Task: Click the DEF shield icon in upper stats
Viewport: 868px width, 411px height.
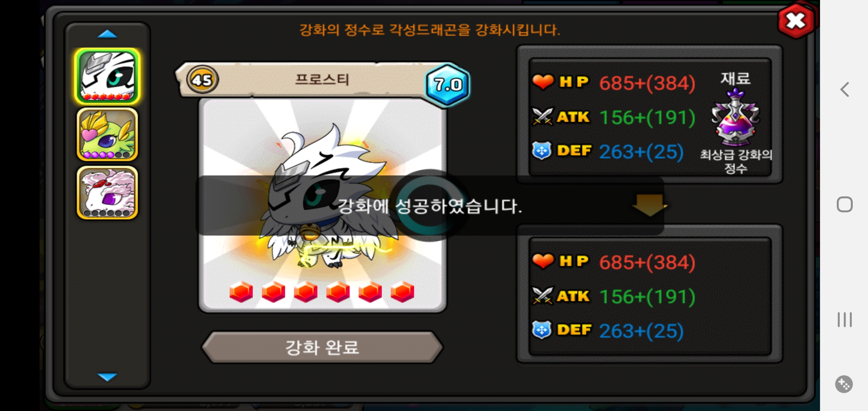Action: [x=542, y=151]
